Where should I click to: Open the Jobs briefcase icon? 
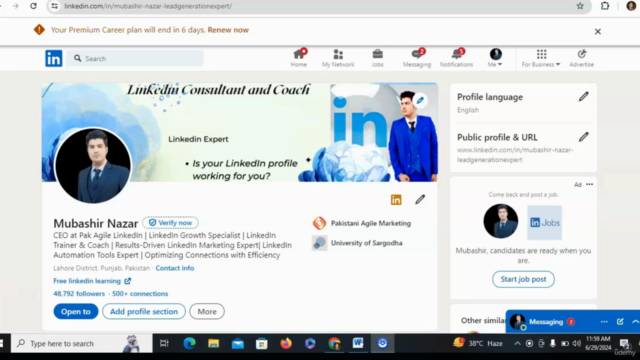[378, 58]
